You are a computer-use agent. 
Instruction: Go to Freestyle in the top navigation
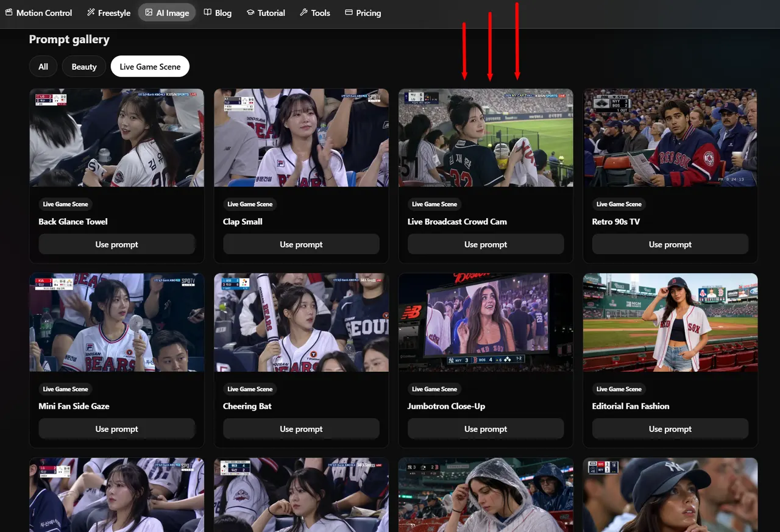click(x=108, y=13)
